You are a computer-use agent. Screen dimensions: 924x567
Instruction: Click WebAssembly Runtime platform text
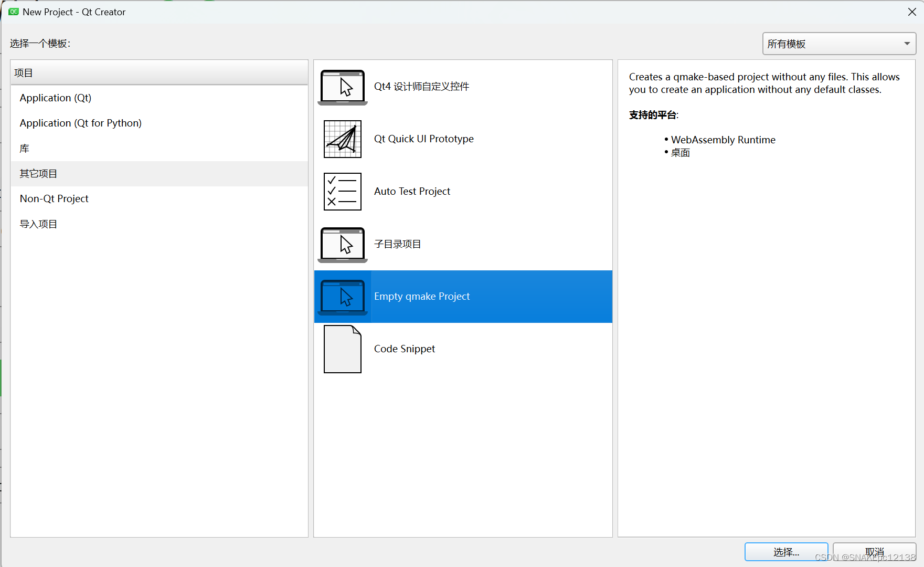click(723, 140)
